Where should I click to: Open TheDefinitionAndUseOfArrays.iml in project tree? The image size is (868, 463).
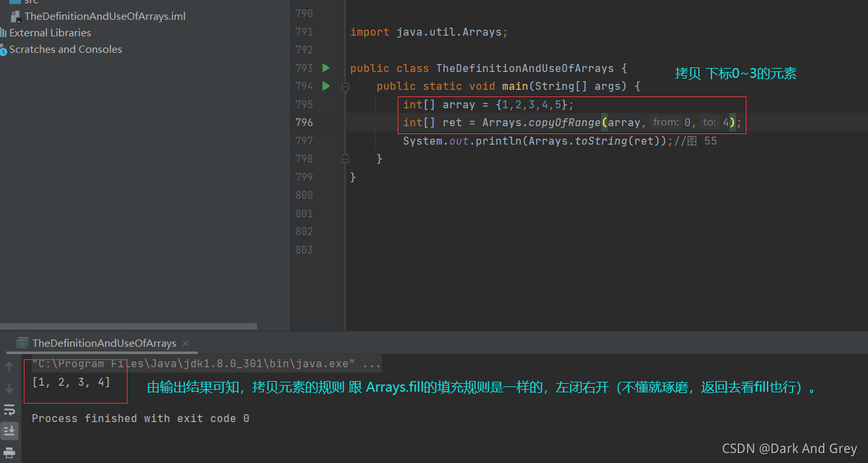(x=105, y=16)
